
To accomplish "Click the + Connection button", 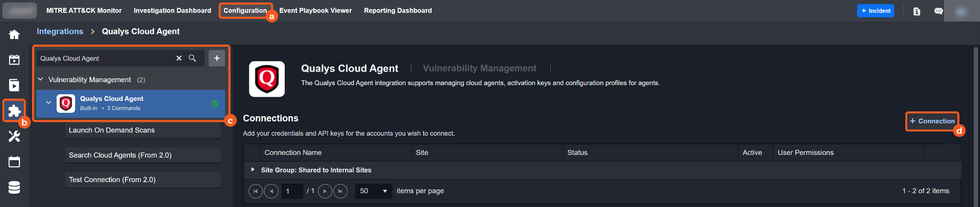I will pyautogui.click(x=932, y=121).
